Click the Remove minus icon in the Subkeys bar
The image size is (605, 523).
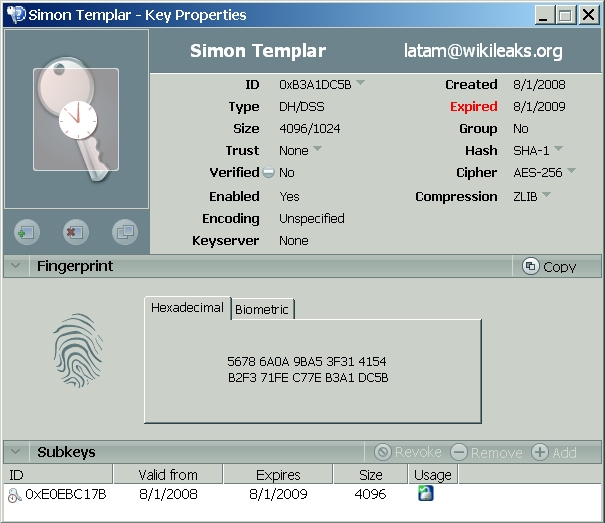click(459, 452)
